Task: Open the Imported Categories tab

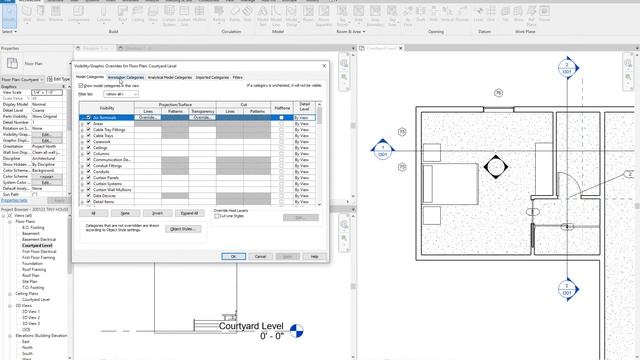Action: coord(212,77)
